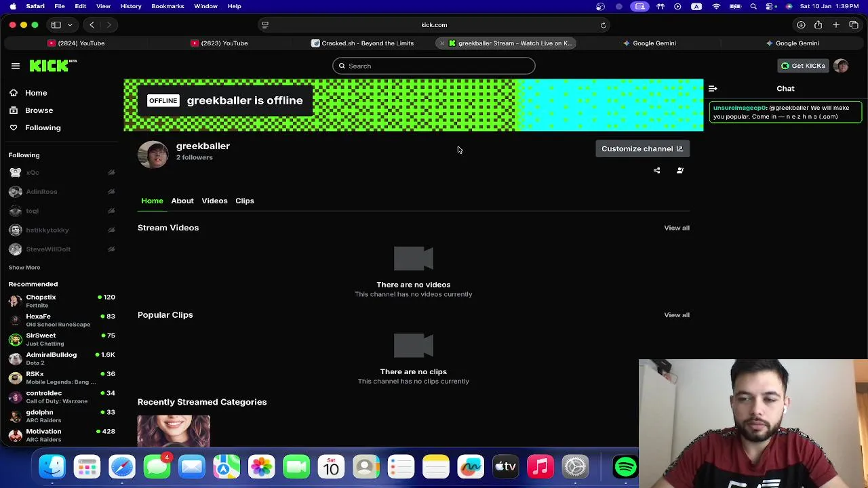Screen dimensions: 868x488
Task: Open a new Safari tab
Action: (x=836, y=25)
